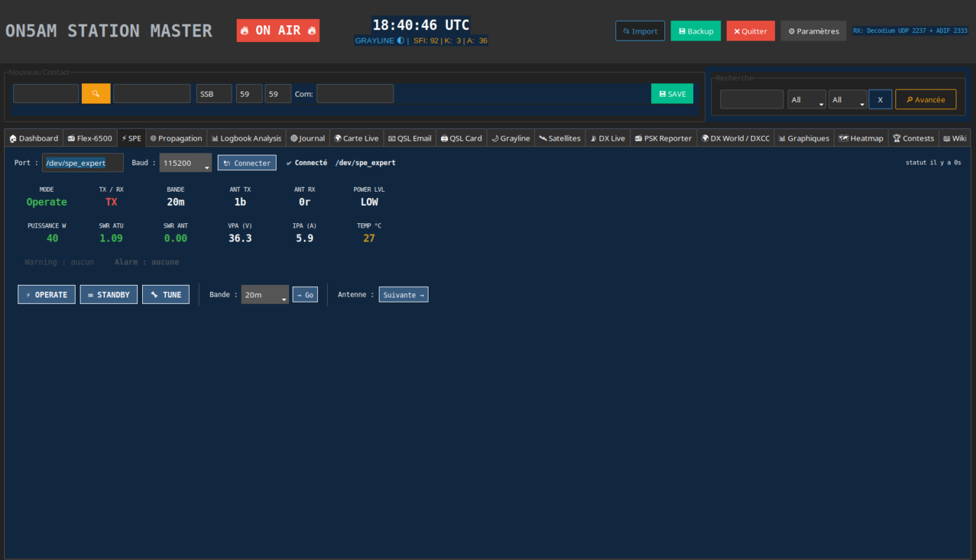Open the Heatmap tab icon
Viewport: 976px width, 560px height.
coord(844,139)
